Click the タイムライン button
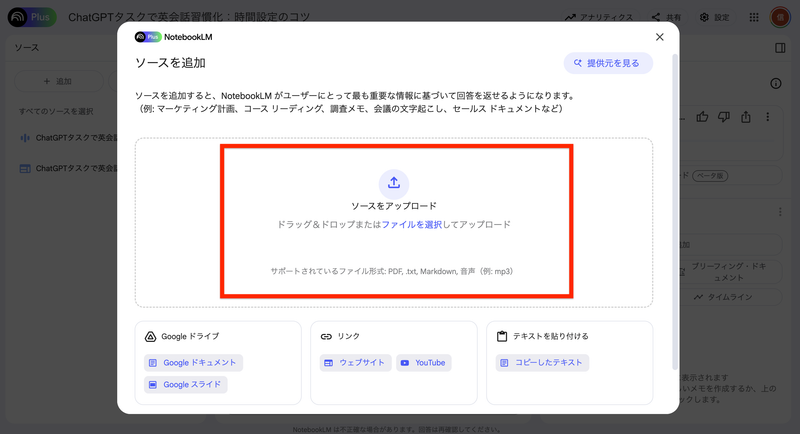The image size is (800, 434). tap(730, 297)
